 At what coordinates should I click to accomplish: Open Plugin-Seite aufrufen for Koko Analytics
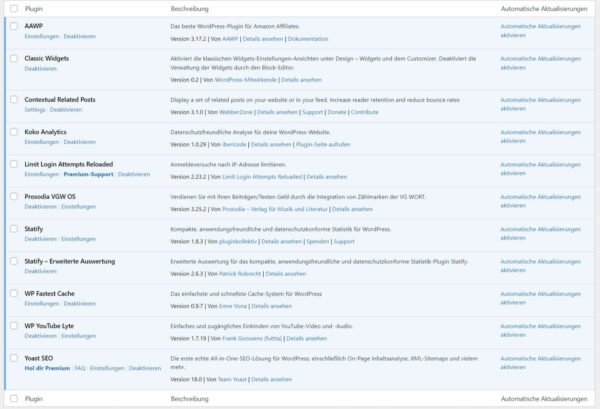[x=323, y=145]
